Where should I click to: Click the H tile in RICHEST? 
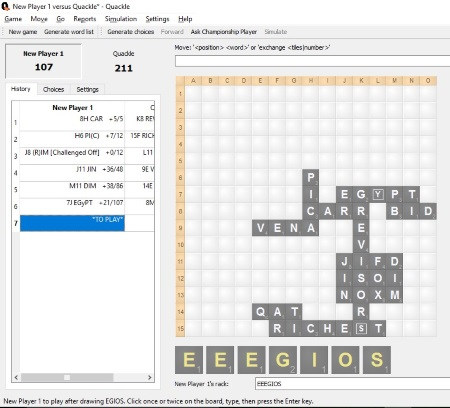(x=327, y=328)
